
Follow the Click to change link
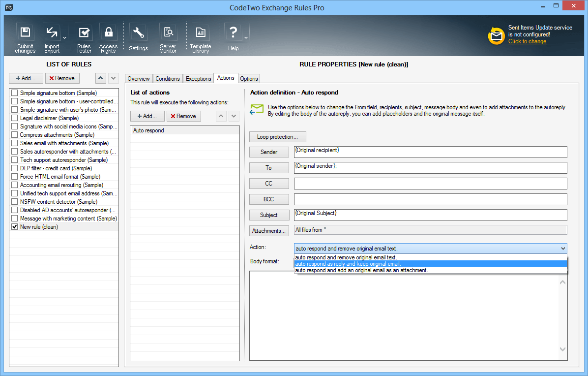[527, 41]
